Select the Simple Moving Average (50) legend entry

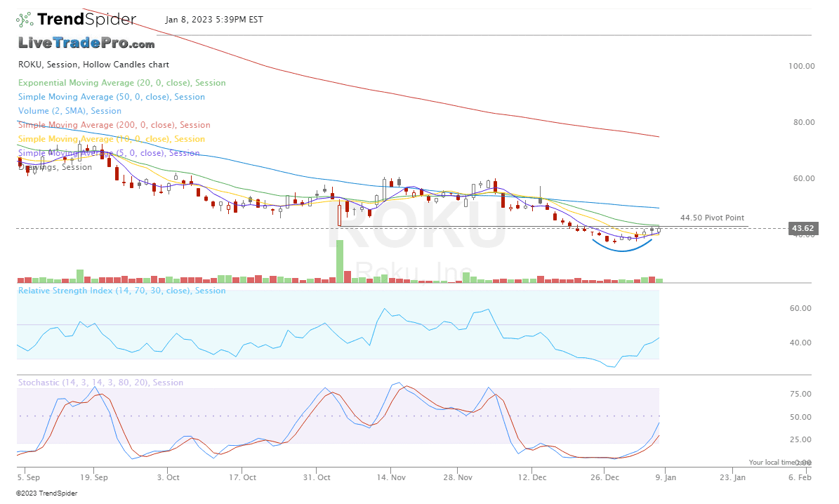(112, 97)
